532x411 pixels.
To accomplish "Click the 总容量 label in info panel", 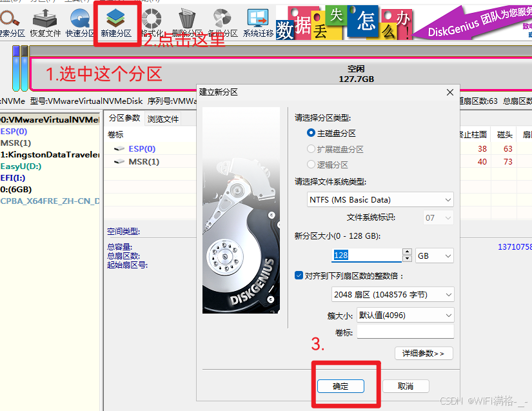I will [119, 246].
